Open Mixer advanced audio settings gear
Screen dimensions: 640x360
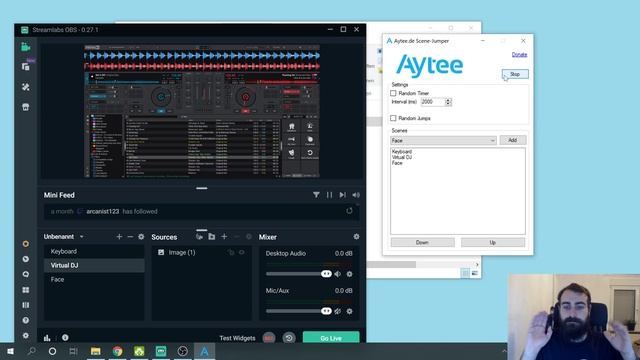click(356, 237)
